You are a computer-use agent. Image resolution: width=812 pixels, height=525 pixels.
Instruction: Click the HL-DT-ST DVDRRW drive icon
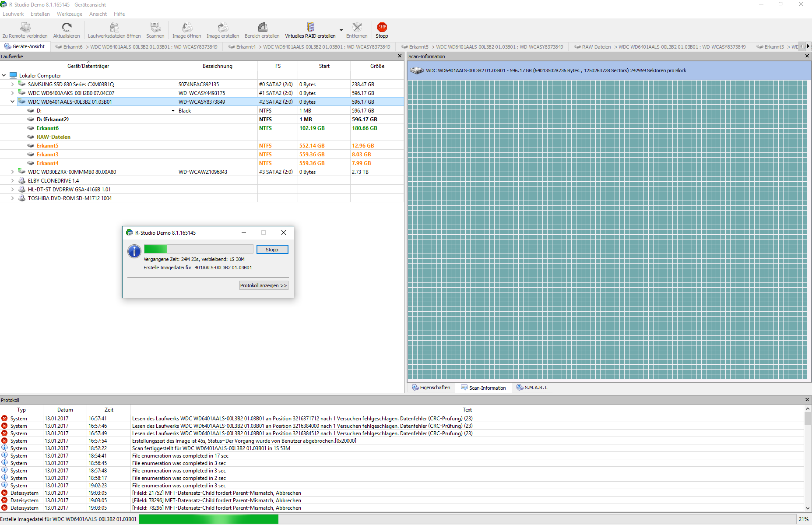pos(22,189)
